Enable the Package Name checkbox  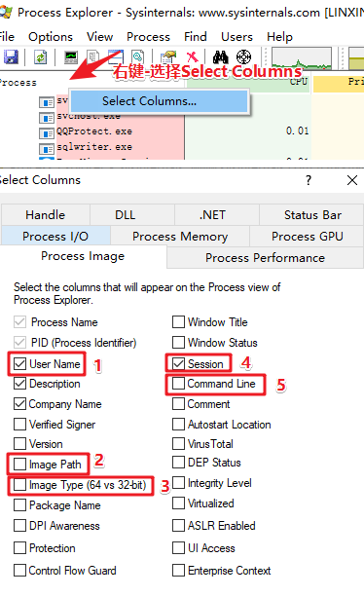pyautogui.click(x=19, y=505)
